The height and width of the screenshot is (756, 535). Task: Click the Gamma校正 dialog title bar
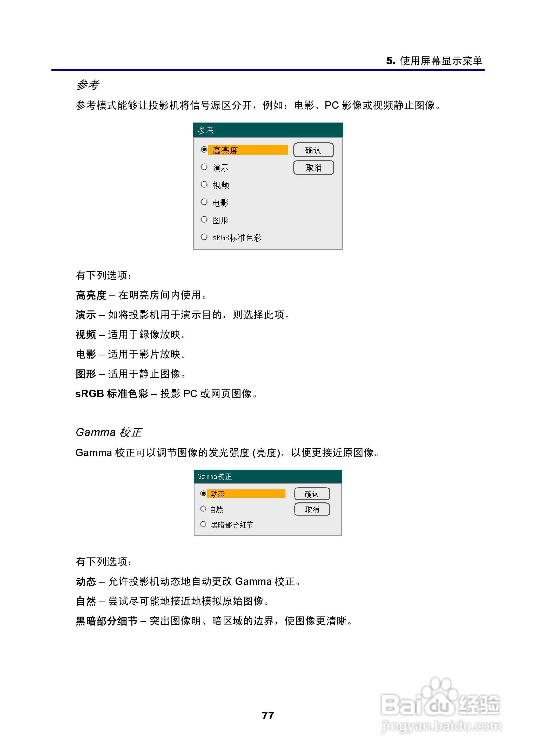(267, 476)
